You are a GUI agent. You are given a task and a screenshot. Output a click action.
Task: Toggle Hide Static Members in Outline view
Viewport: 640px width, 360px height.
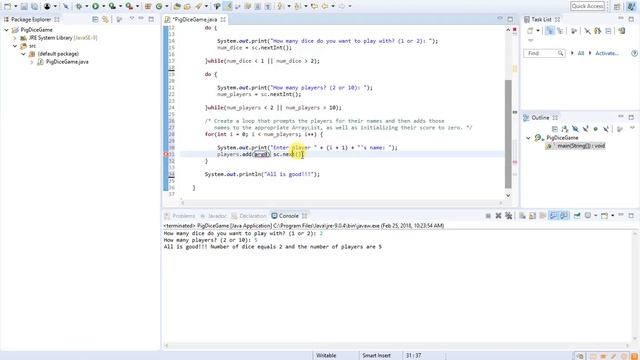(x=586, y=129)
